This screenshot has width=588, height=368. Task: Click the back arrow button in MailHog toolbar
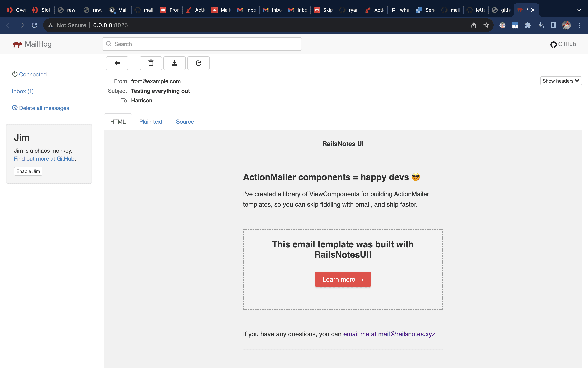117,63
